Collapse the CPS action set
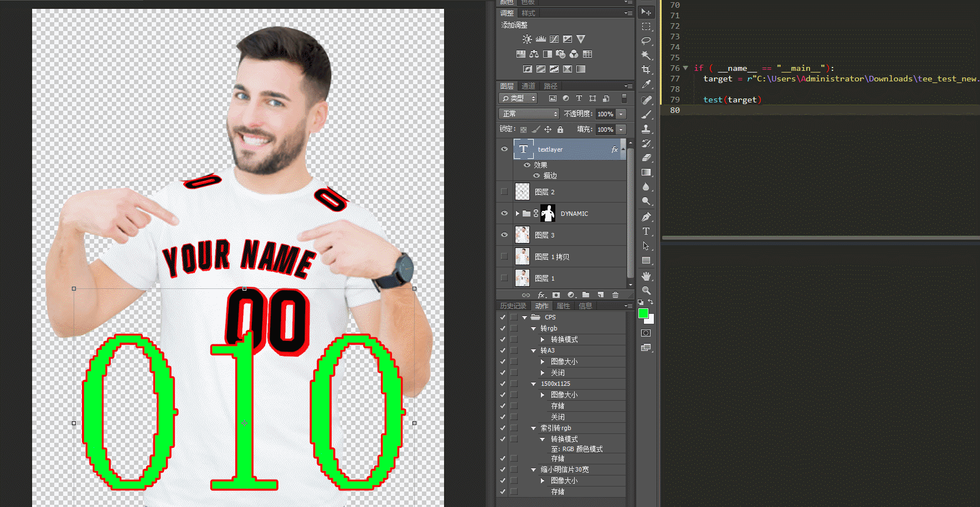Screen dimensions: 980x507 pyautogui.click(x=524, y=318)
